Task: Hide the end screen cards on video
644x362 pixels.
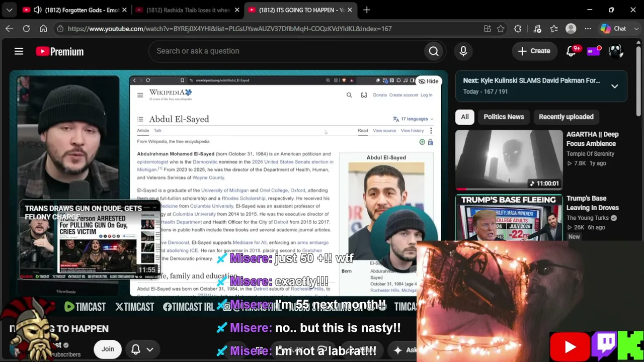Action: 429,81
